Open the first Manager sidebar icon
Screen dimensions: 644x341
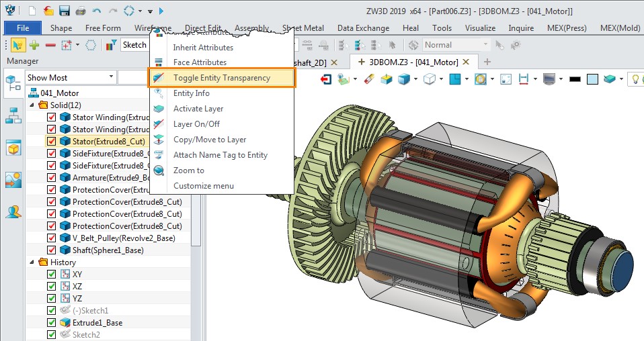(13, 83)
